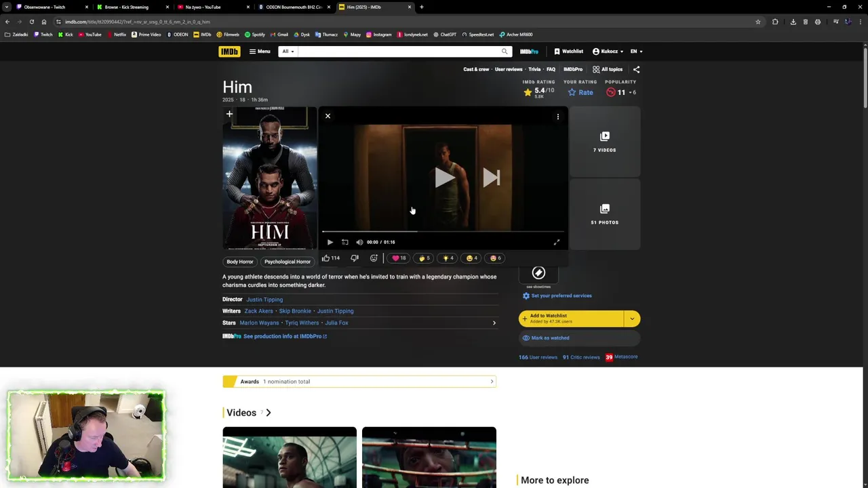Play the trailer with the large center play button
Screen dimensions: 868x488
point(443,178)
